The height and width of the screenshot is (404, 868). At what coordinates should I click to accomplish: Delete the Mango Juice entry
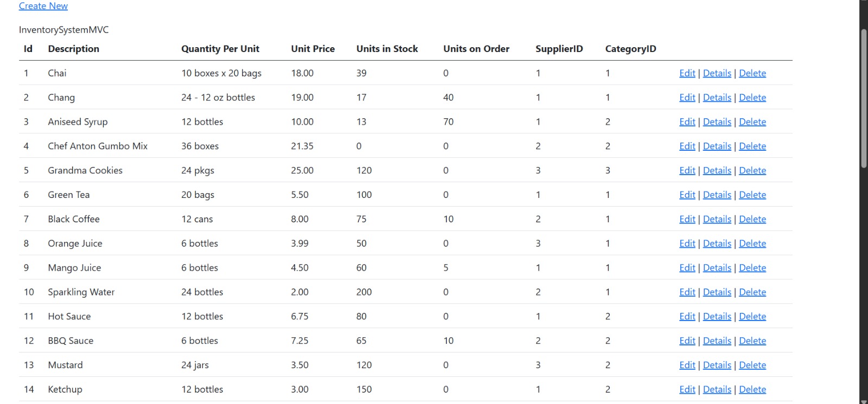click(x=752, y=267)
